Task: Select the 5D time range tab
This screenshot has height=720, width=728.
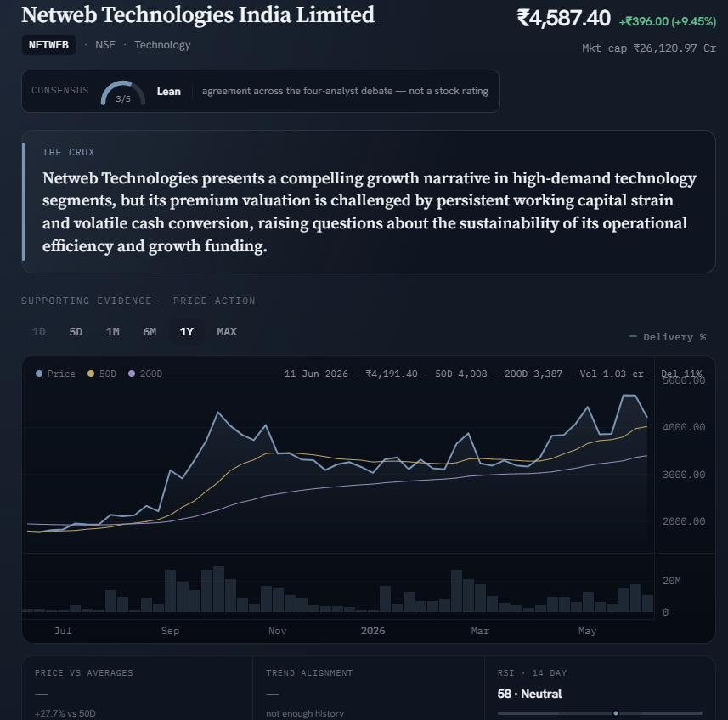Action: (76, 332)
